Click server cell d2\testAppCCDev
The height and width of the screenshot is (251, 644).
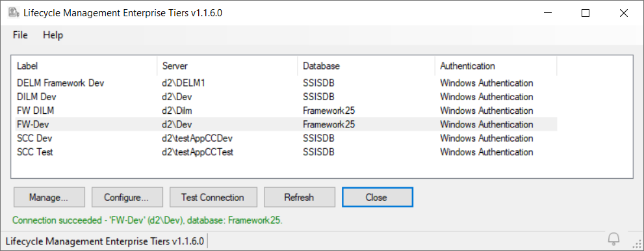[197, 139]
